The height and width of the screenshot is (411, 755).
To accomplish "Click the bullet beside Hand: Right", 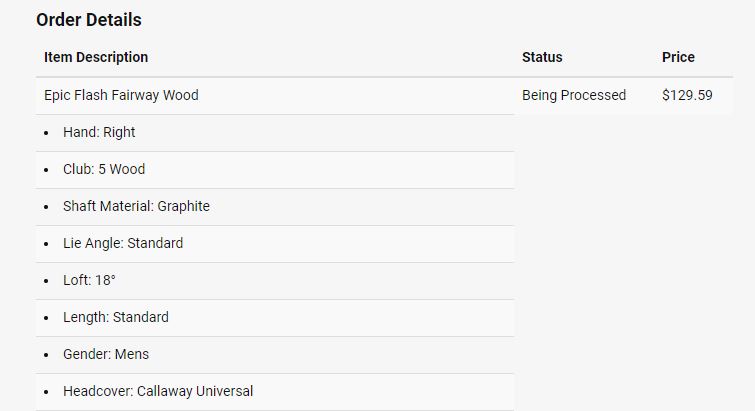I will tap(47, 133).
